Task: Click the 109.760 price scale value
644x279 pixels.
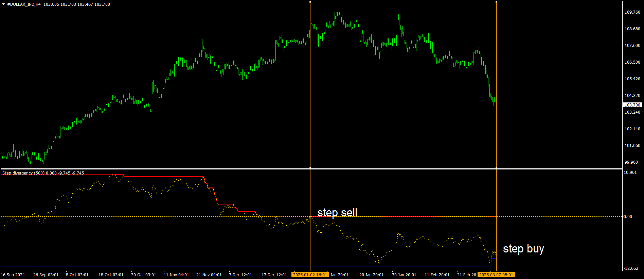Action: tap(632, 12)
